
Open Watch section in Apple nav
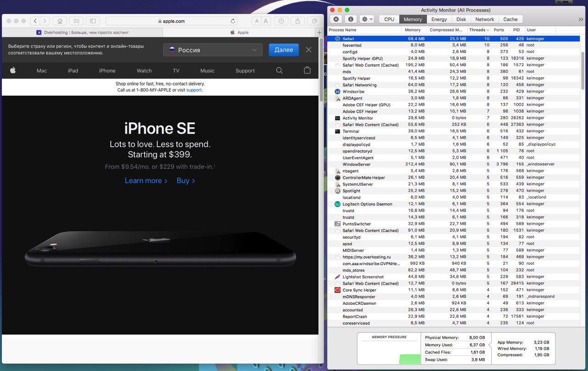coord(144,71)
